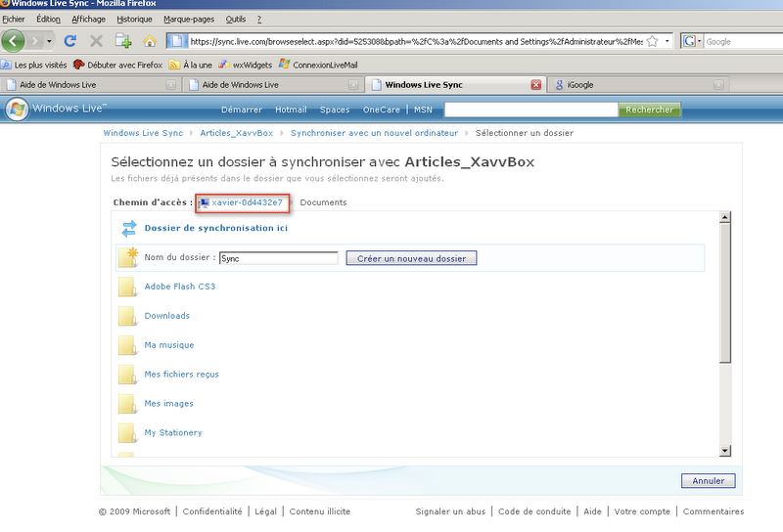Viewport: 783px width, 532px height.
Task: Open the navigation history dropdown arrow
Action: 49,41
